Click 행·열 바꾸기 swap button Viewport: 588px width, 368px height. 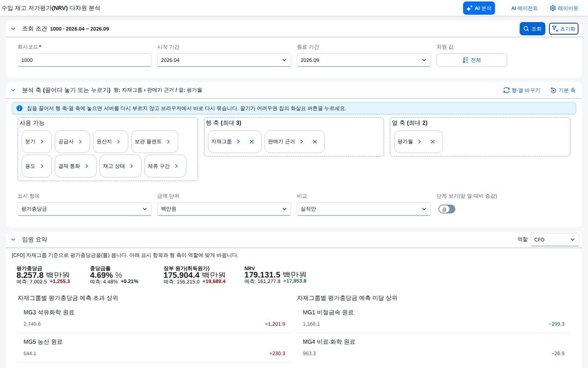[521, 90]
